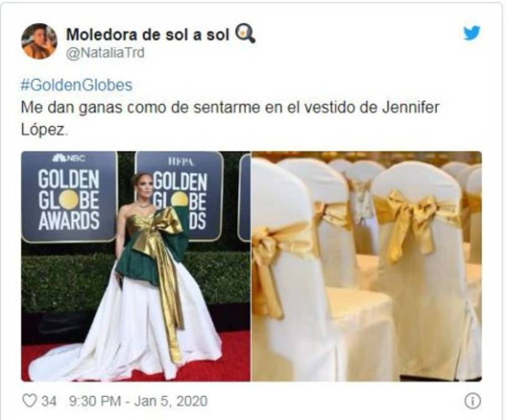Click the 34 likes count
Image resolution: width=506 pixels, height=420 pixels.
49,401
